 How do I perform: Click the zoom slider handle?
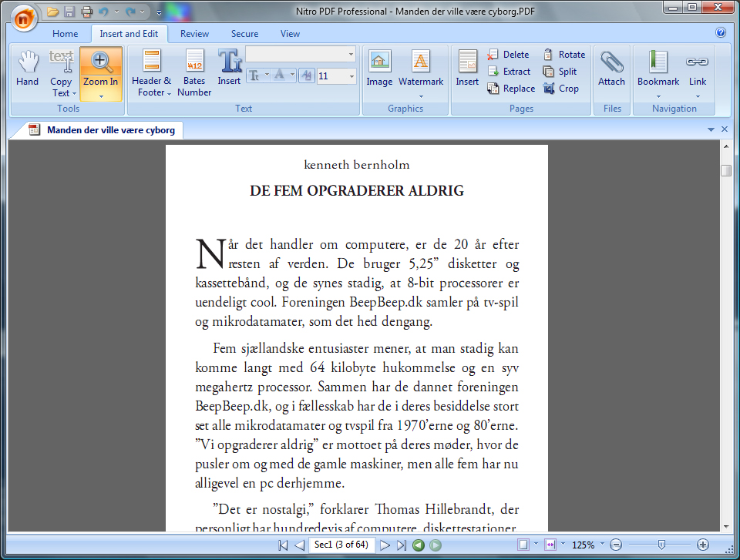[x=661, y=545]
